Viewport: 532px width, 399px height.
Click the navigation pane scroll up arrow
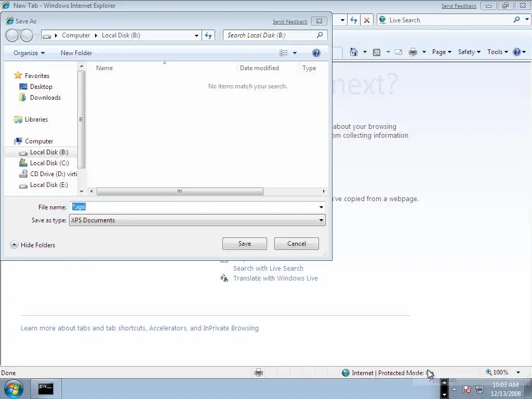coord(82,66)
